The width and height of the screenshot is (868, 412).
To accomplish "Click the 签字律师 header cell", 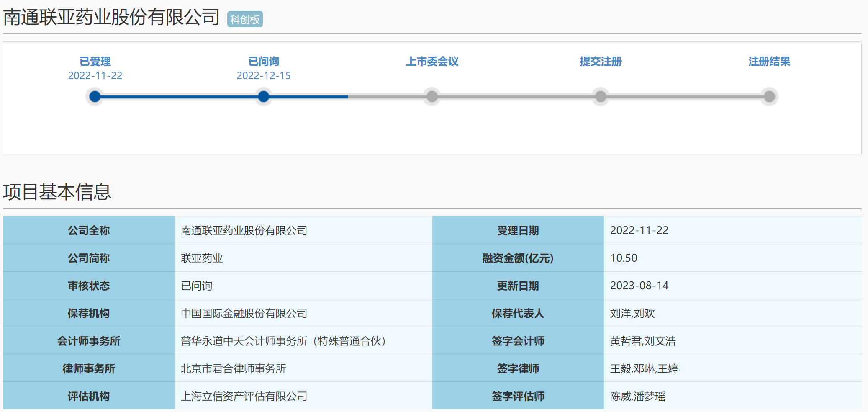I will point(518,368).
